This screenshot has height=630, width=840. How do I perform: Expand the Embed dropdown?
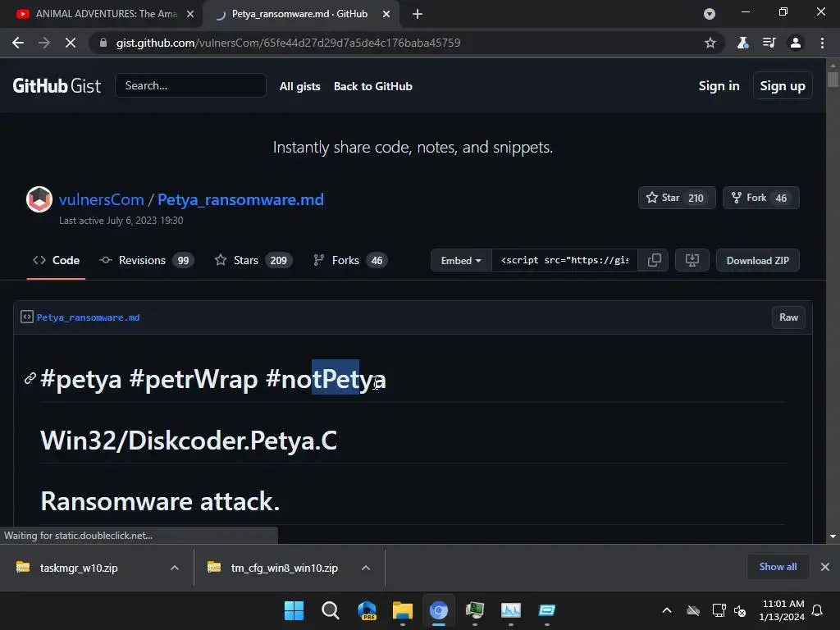(461, 260)
